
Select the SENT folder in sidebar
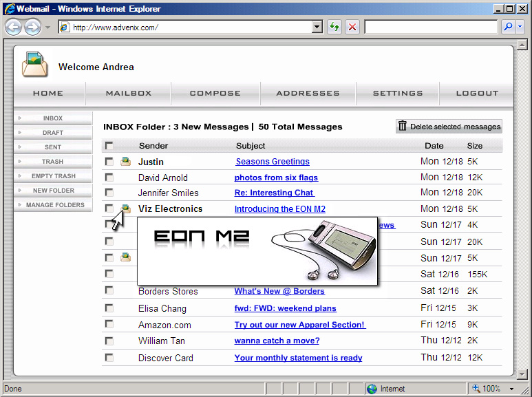[53, 147]
